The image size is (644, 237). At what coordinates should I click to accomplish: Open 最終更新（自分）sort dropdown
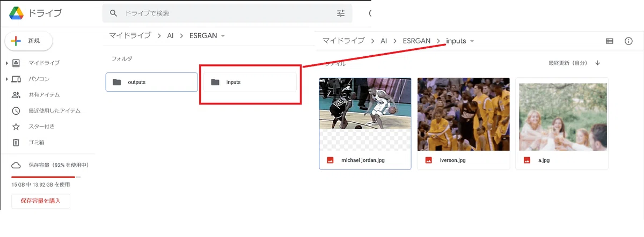click(x=568, y=63)
